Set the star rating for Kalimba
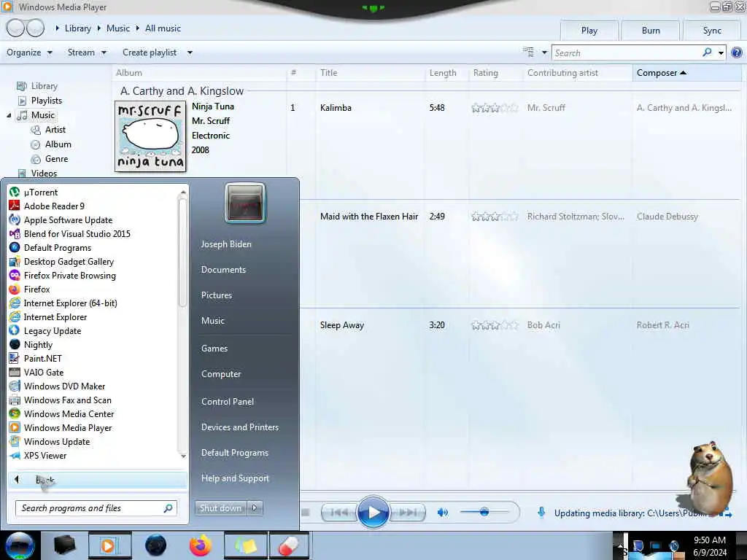This screenshot has height=560, width=747. [495, 108]
